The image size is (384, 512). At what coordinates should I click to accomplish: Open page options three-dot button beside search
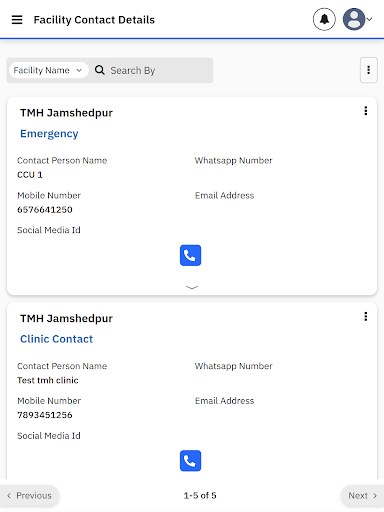(369, 70)
